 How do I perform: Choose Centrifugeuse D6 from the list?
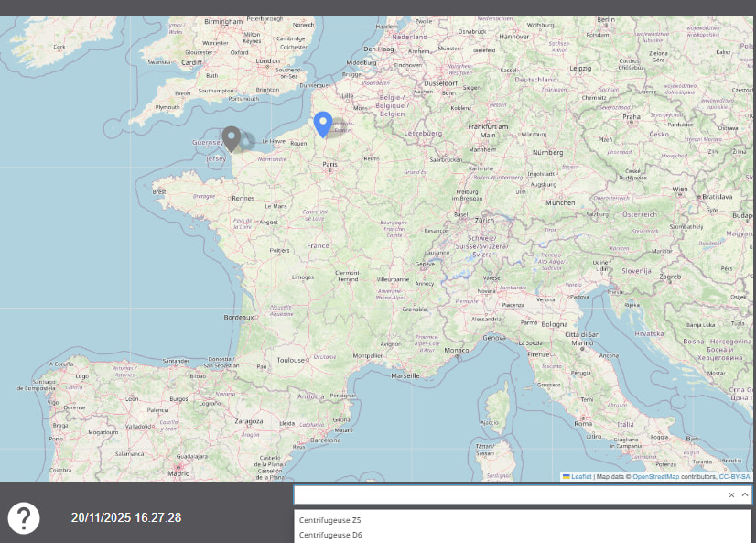523,535
